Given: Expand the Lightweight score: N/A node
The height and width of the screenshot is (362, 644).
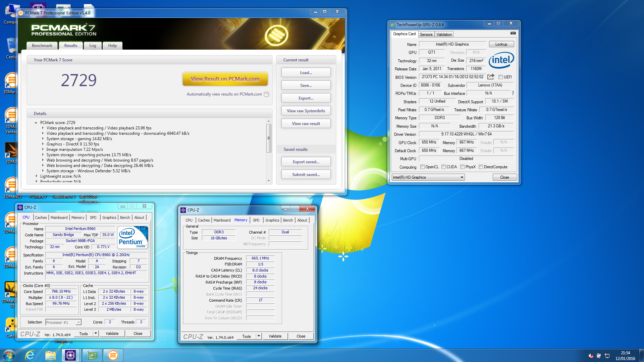Looking at the screenshot, I should coord(37,176).
